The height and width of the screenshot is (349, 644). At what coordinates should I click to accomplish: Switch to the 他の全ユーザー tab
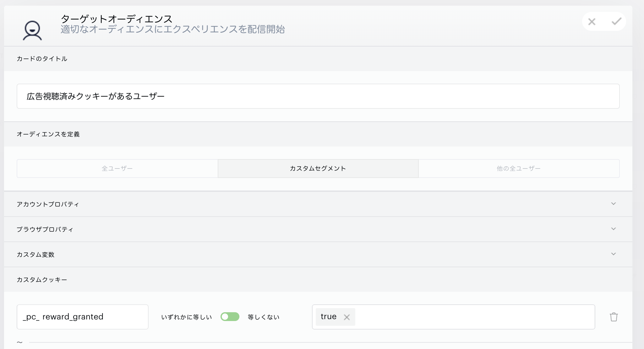tap(518, 169)
